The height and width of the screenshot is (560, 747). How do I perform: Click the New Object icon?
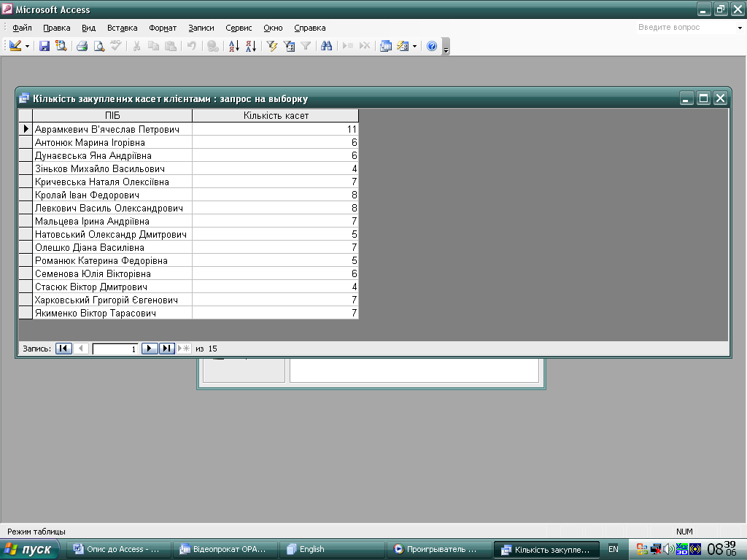point(403,46)
